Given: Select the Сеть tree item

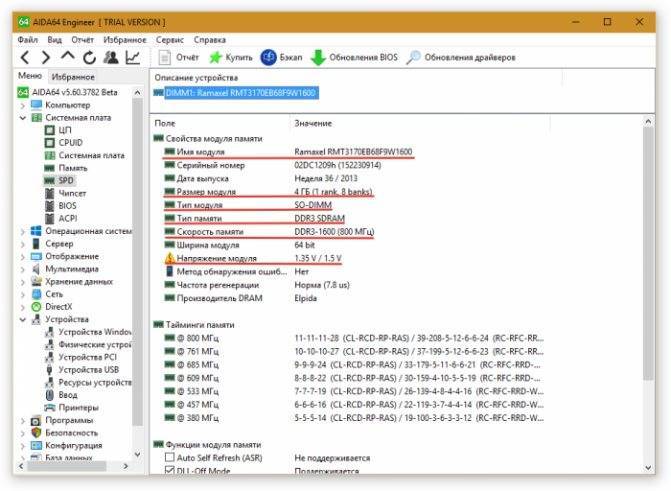Looking at the screenshot, I should (48, 294).
